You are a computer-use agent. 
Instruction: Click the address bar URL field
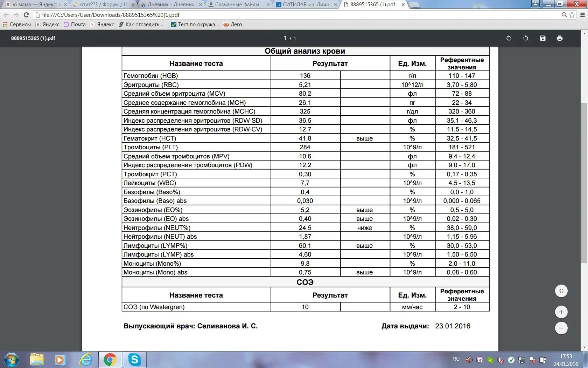(297, 15)
